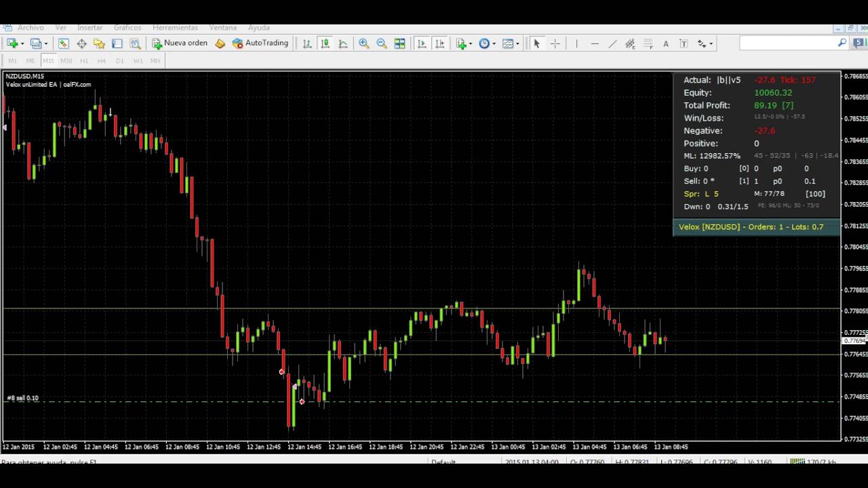The image size is (868, 488).
Task: Click the connection status bars in status bar
Action: 796,462
